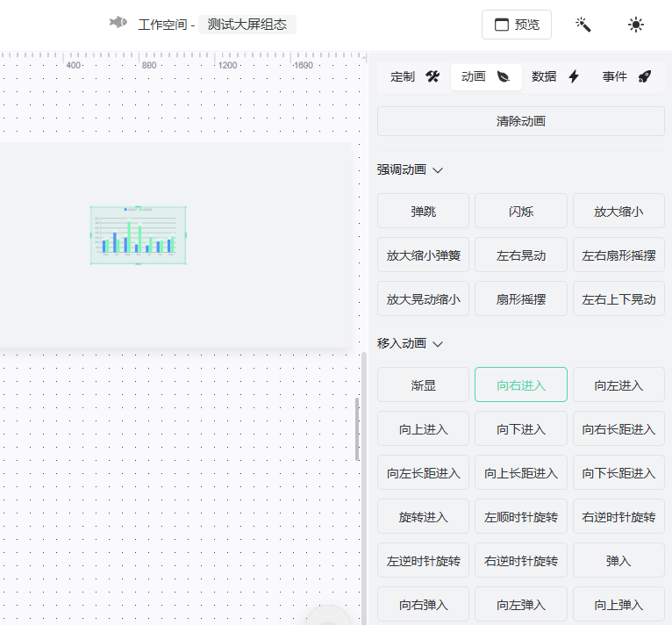Viewport: 672px width, 625px height.
Task: Apply the 左右晃动 animation
Action: (x=521, y=255)
